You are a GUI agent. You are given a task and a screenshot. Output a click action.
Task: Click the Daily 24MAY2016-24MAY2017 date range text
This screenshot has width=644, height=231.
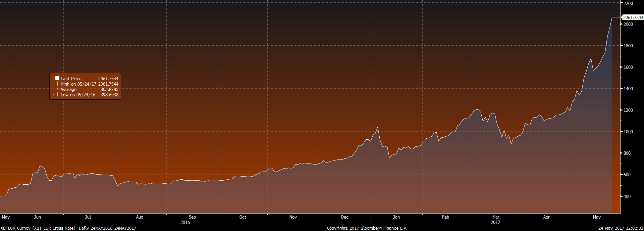coord(107,228)
